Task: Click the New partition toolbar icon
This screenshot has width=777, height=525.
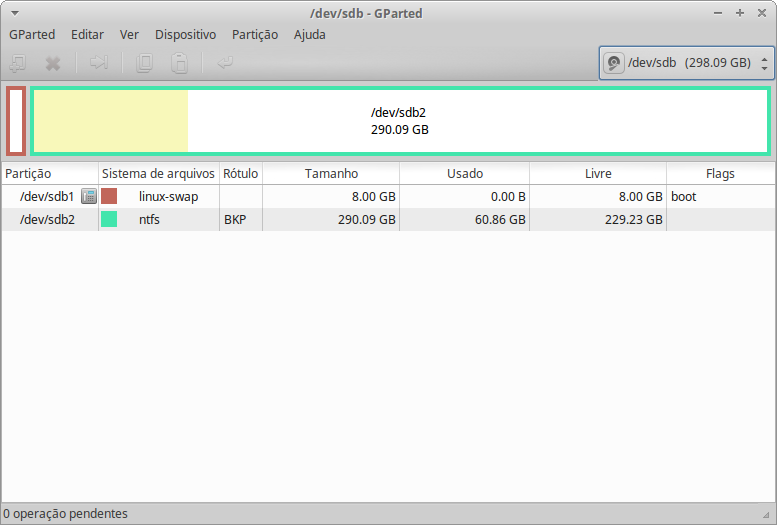Action: click(x=18, y=63)
